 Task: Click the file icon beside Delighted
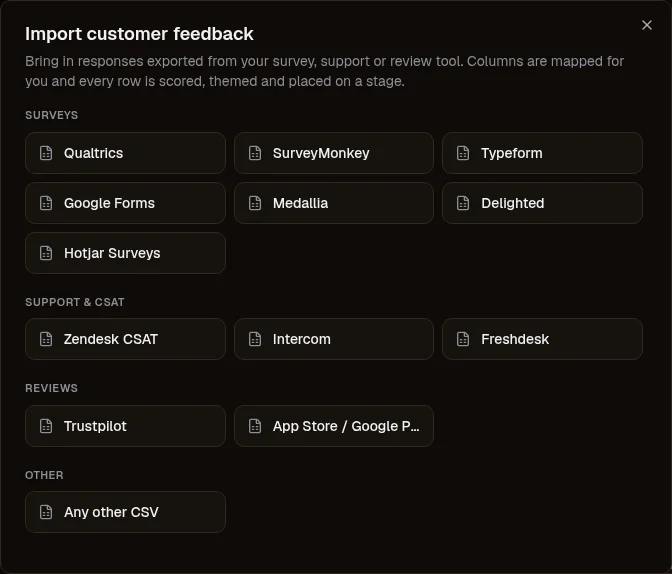click(x=463, y=203)
